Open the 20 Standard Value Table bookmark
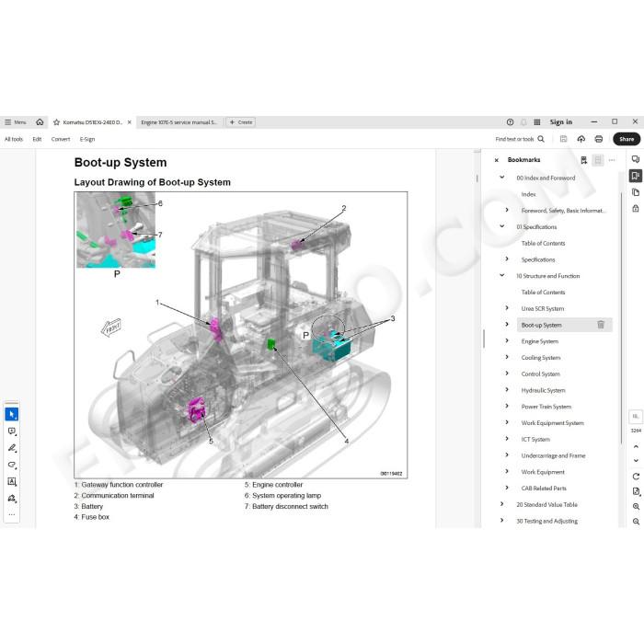Viewport: 644px width, 644px height. [546, 505]
